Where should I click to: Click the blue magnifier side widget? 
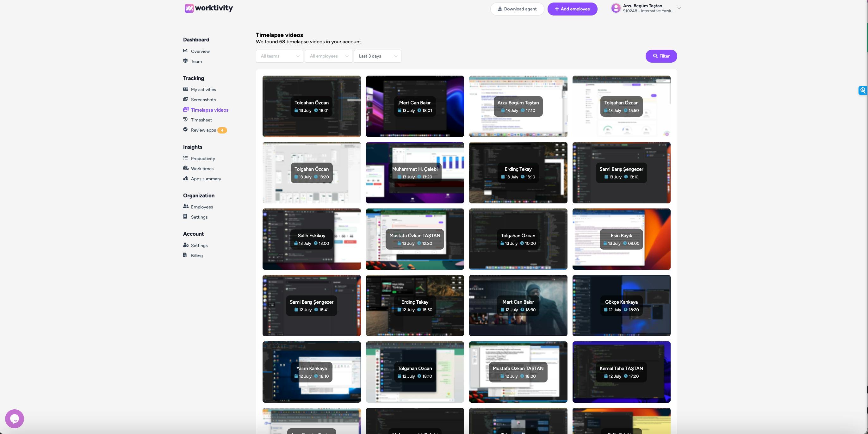pos(863,90)
